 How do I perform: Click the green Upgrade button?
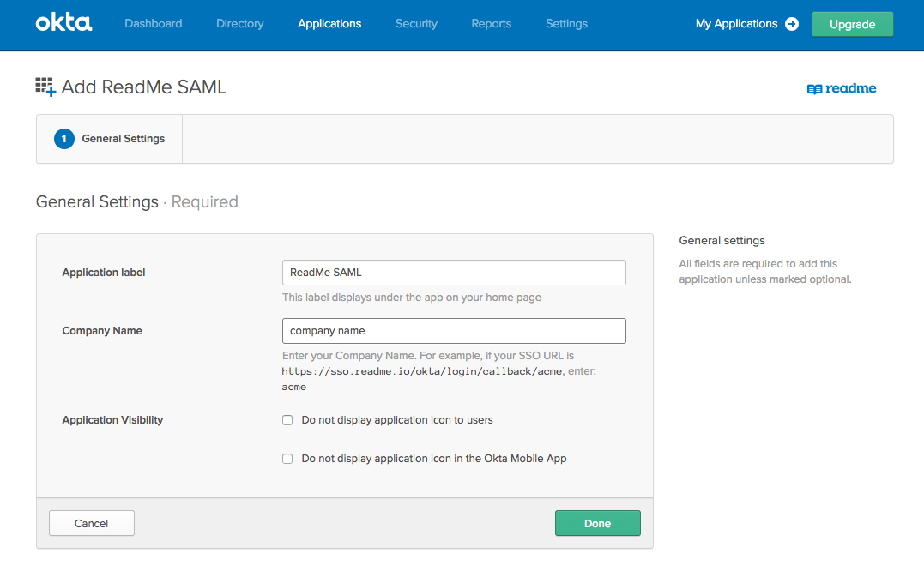click(x=852, y=24)
